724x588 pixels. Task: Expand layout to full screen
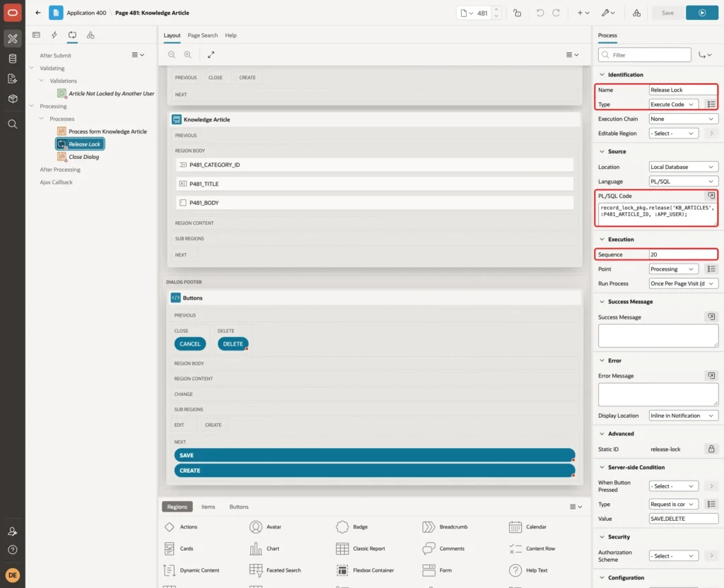point(211,54)
